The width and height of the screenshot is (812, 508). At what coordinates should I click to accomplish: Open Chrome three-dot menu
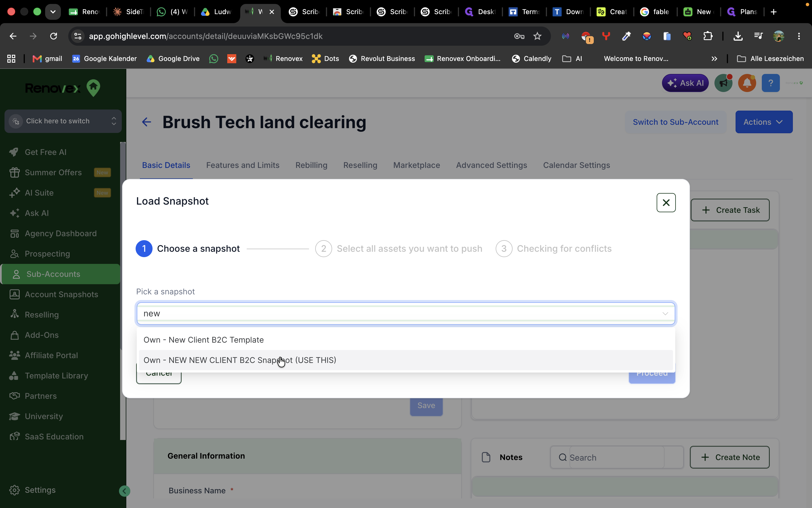click(x=798, y=36)
